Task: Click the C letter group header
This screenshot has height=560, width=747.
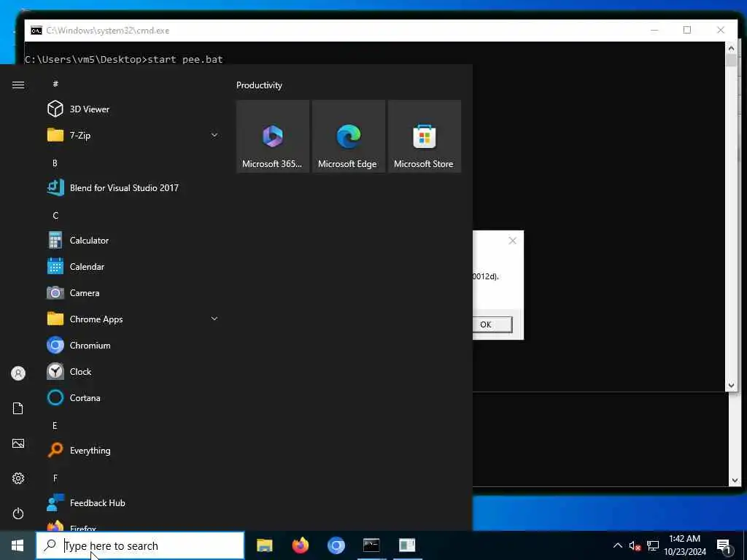Action: point(55,215)
